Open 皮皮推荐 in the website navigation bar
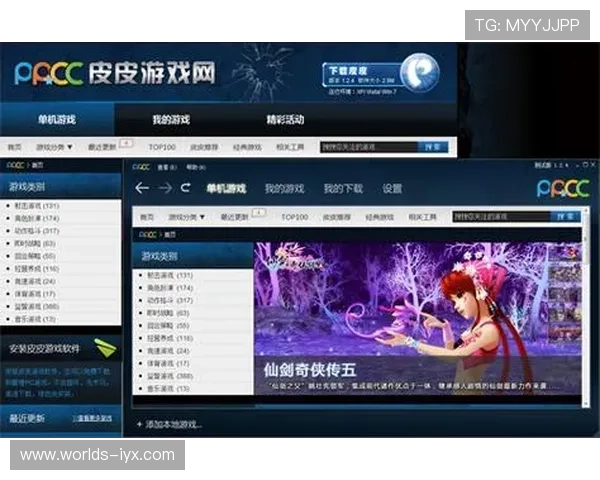Viewport: 600px width, 480px height. 204,147
